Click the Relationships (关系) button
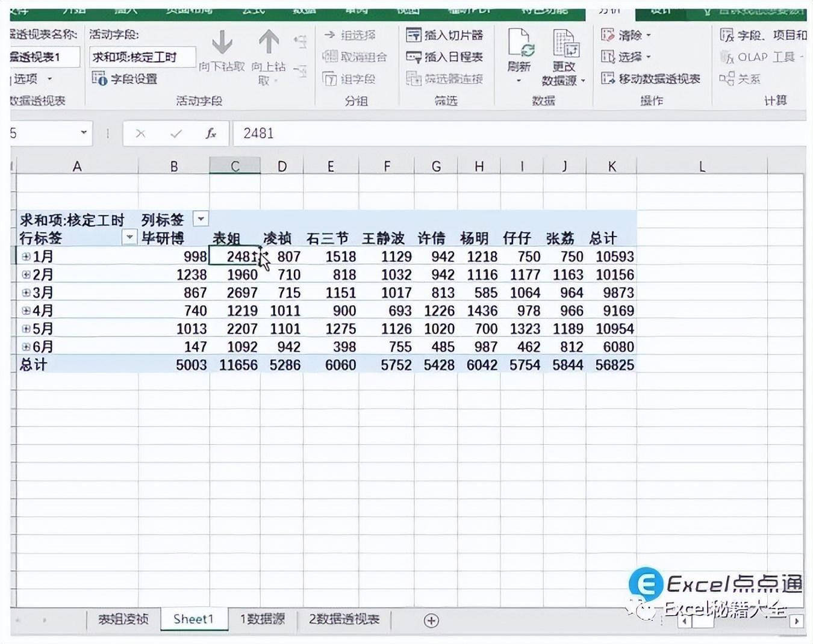813x644 pixels. click(740, 78)
